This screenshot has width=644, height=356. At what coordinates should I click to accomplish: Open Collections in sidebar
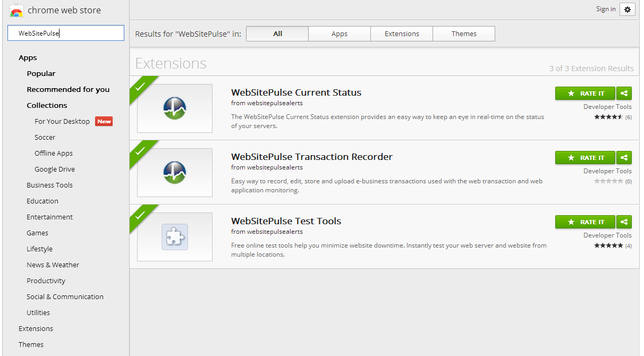pos(47,105)
